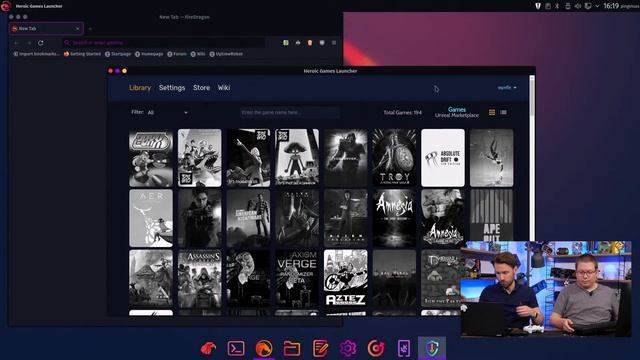Open the Forum bookmark

pos(177,54)
